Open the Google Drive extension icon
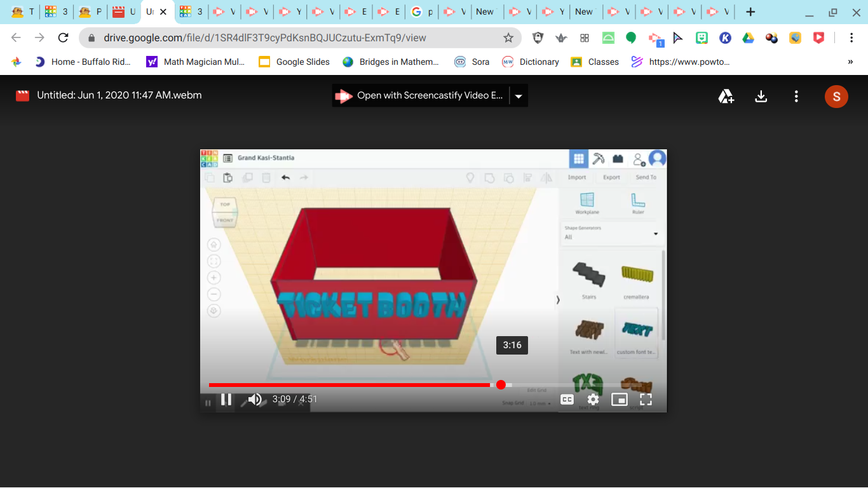 (x=749, y=37)
